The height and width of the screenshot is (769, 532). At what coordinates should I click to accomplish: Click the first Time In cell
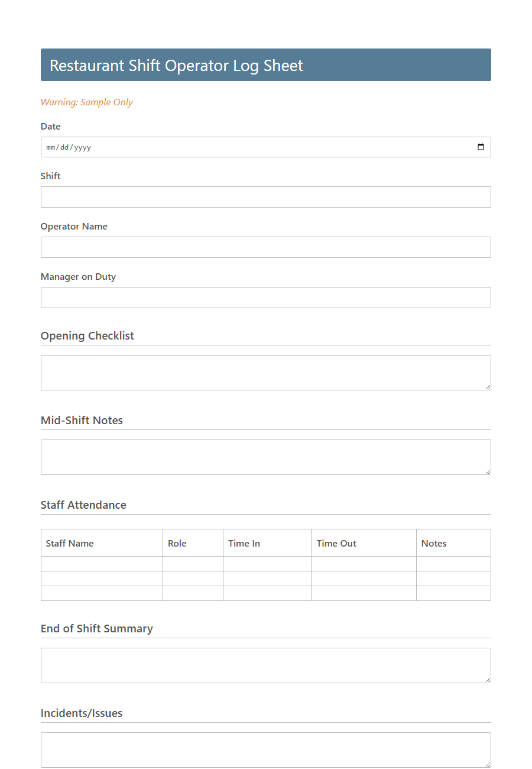tap(266, 564)
